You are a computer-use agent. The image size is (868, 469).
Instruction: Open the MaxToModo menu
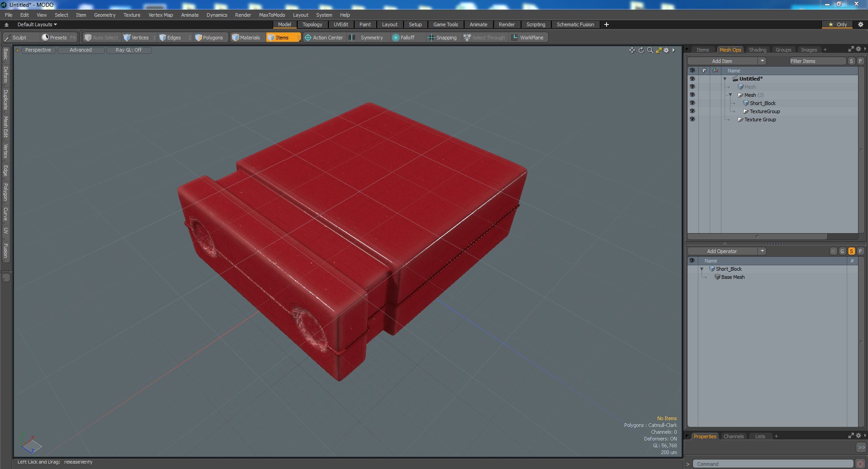(272, 15)
